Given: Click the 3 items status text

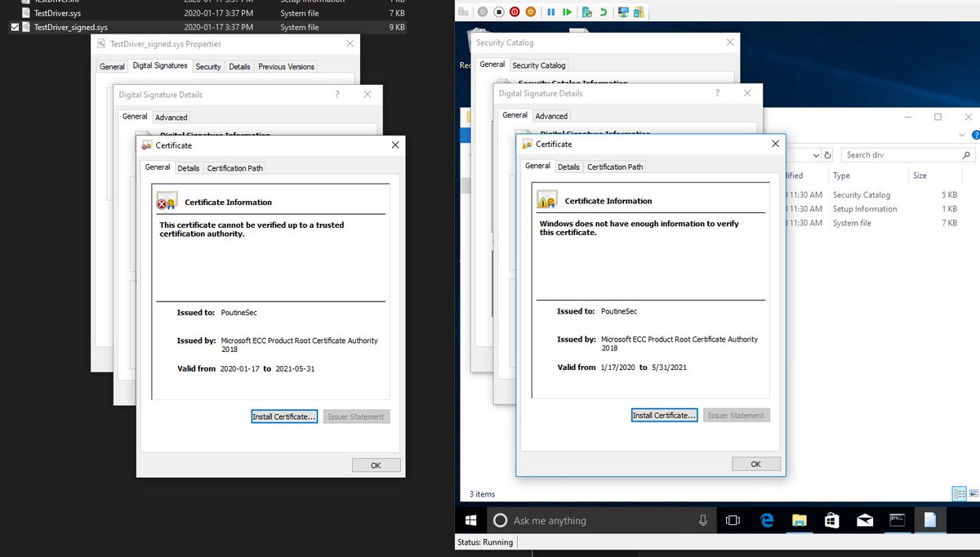Looking at the screenshot, I should [x=483, y=494].
